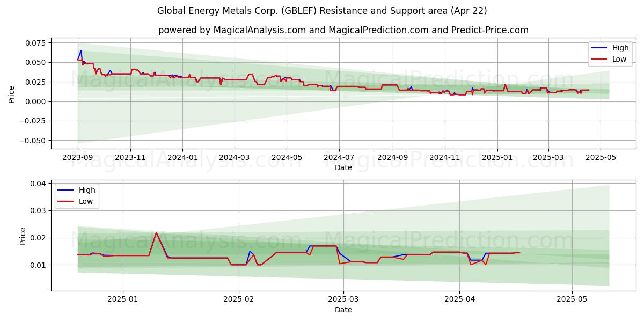Click the 2025-02 tick on bottom chart
This screenshot has width=644, height=322.
(238, 299)
